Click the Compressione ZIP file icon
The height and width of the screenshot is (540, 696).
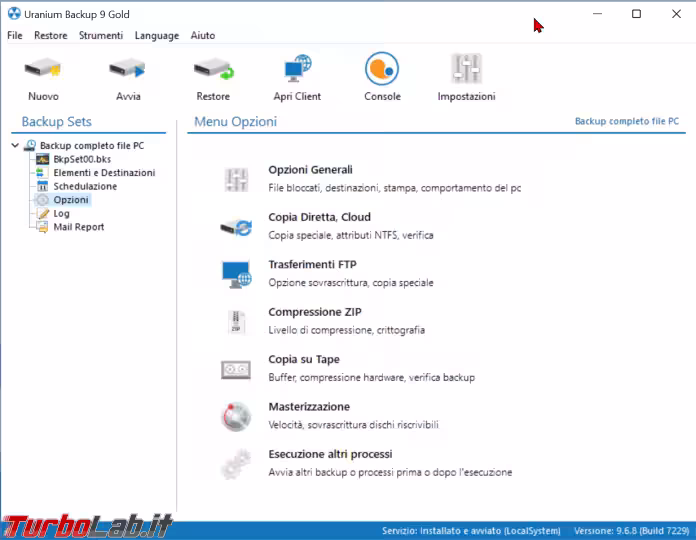point(236,322)
